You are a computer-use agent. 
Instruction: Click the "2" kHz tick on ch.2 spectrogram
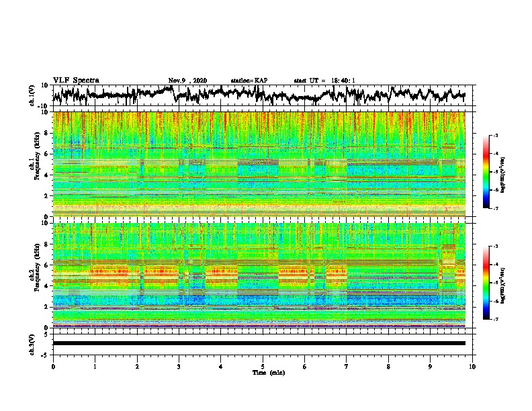46,307
